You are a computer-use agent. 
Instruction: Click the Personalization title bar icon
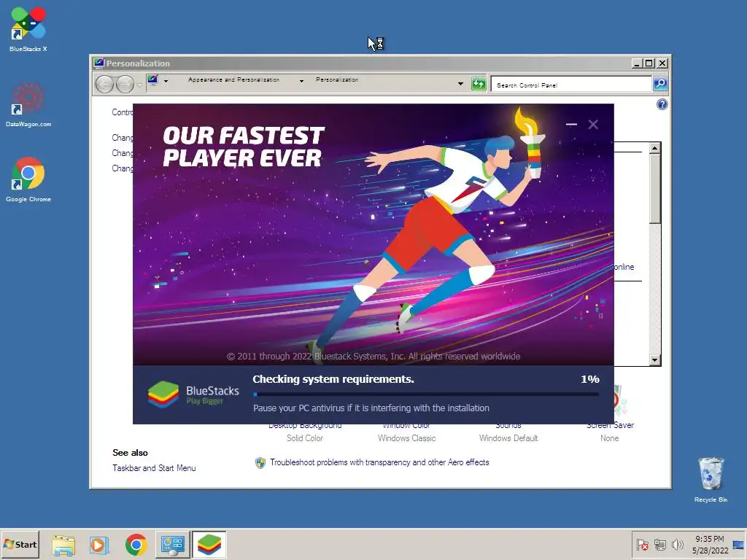98,63
